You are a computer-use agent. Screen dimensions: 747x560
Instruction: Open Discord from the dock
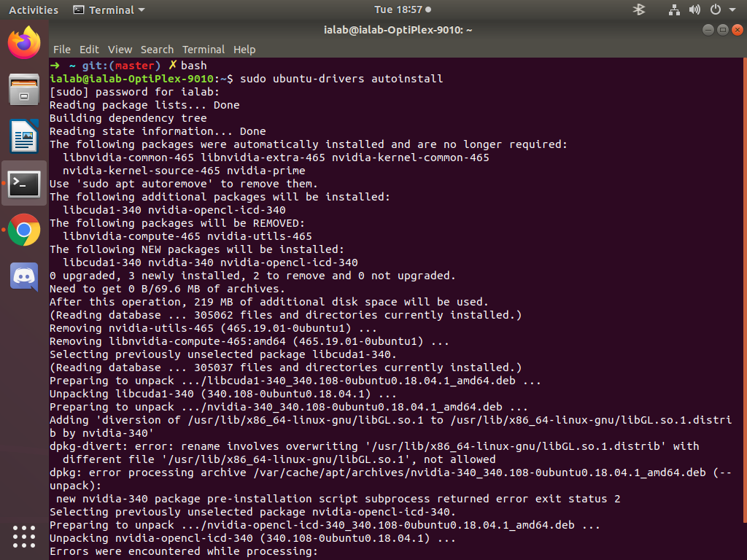(23, 276)
